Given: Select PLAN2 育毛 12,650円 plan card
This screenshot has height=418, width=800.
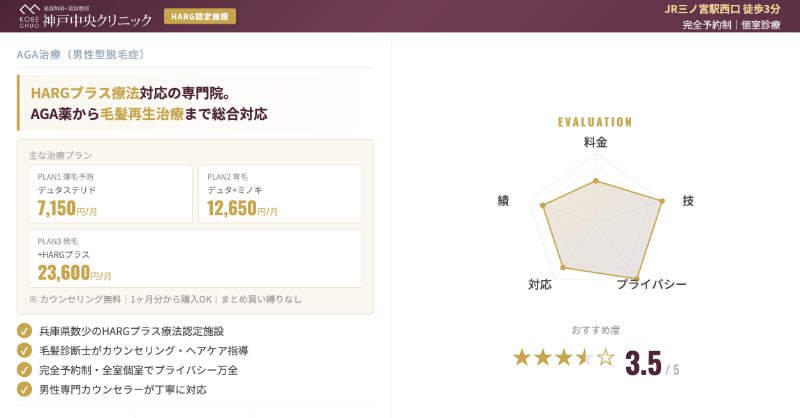Looking at the screenshot, I should pos(280,193).
